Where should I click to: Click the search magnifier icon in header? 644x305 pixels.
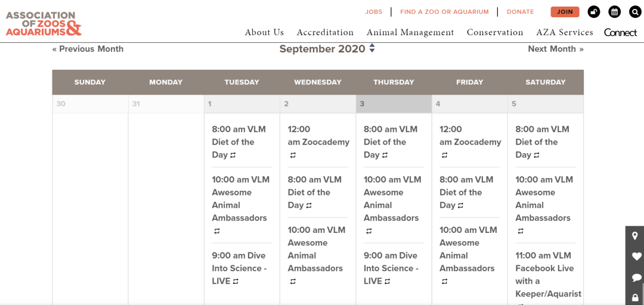635,12
